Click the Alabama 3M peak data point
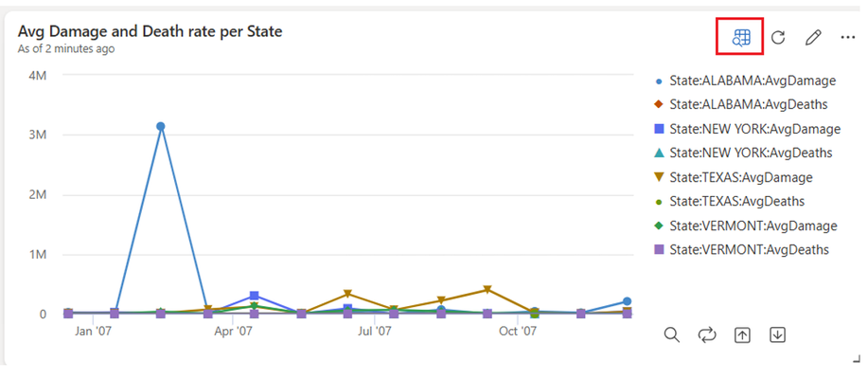The height and width of the screenshot is (379, 868). (161, 126)
